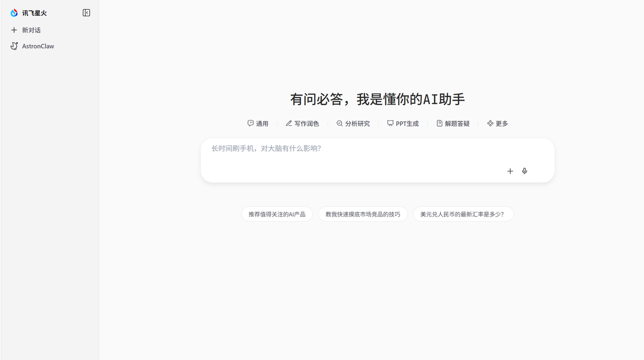Select the 写作润色 mode tab
Viewport: 644px width, 360px height.
302,123
